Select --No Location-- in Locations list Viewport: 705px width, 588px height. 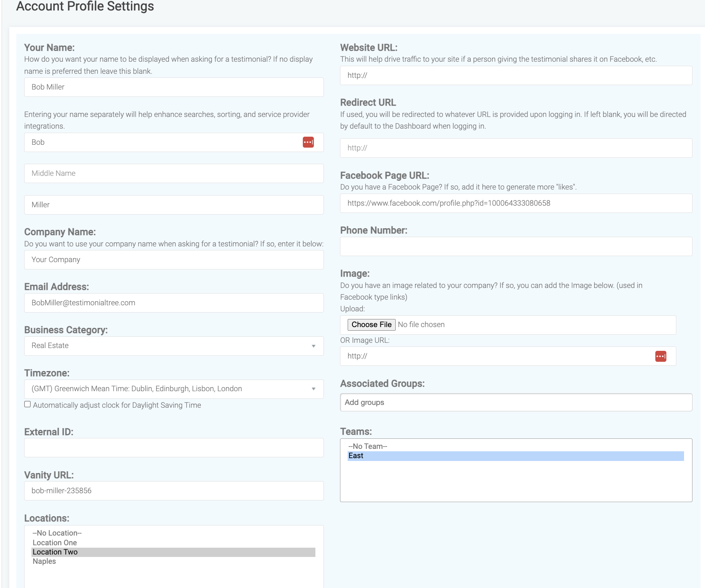click(x=173, y=533)
